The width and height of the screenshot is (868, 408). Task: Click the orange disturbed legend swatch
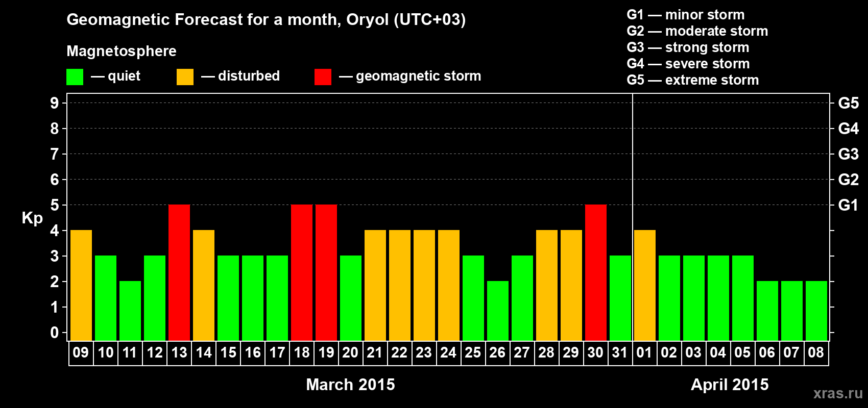click(x=185, y=77)
